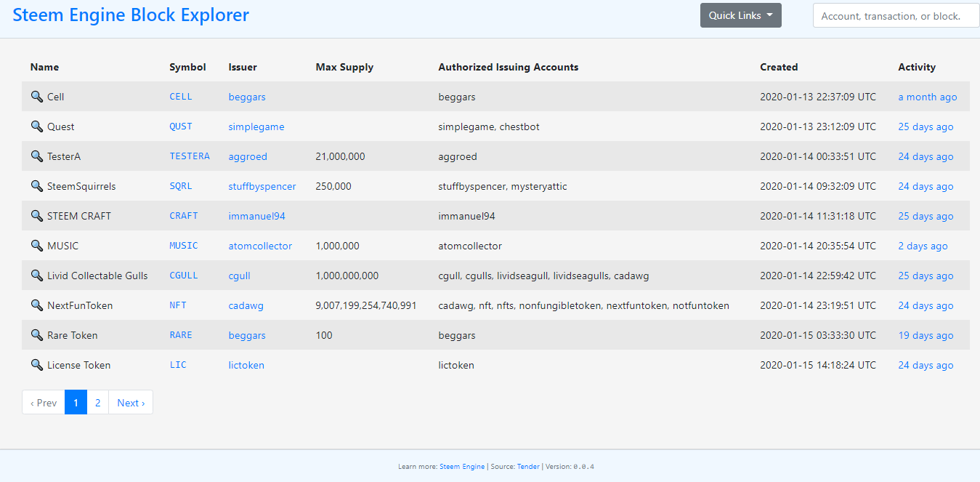
Task: Open the CRAFT token symbol link
Action: click(x=184, y=216)
